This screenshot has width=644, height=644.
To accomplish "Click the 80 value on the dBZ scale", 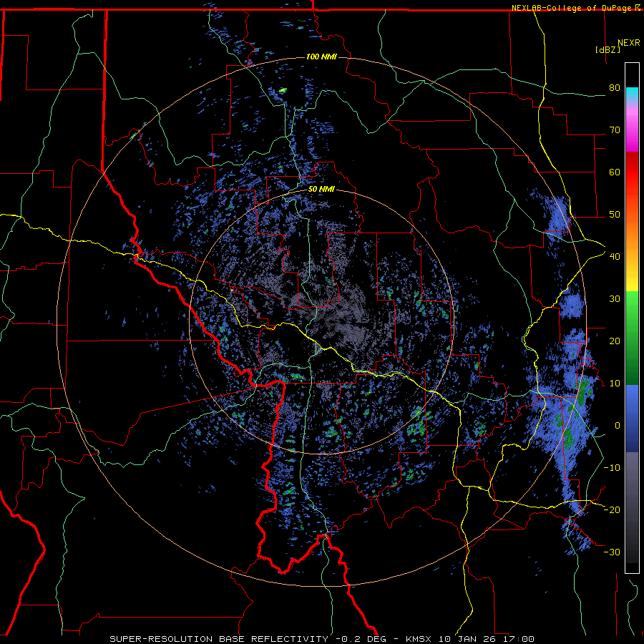I will coord(615,87).
